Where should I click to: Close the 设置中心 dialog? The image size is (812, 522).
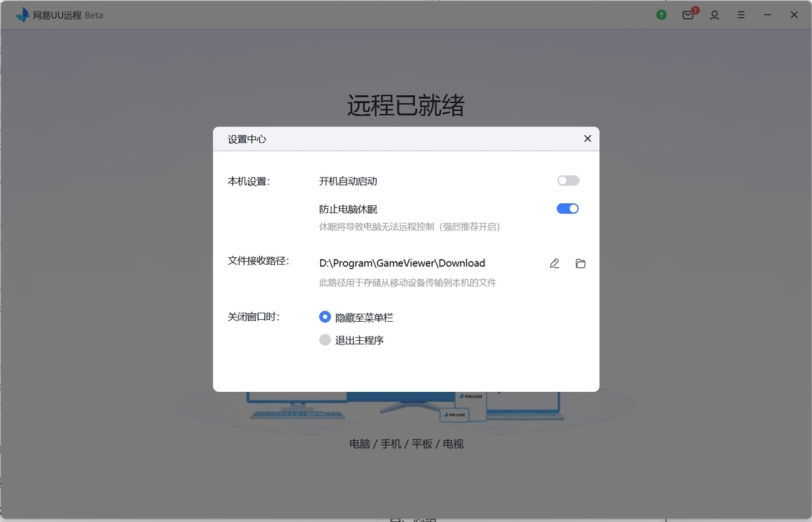pos(588,139)
